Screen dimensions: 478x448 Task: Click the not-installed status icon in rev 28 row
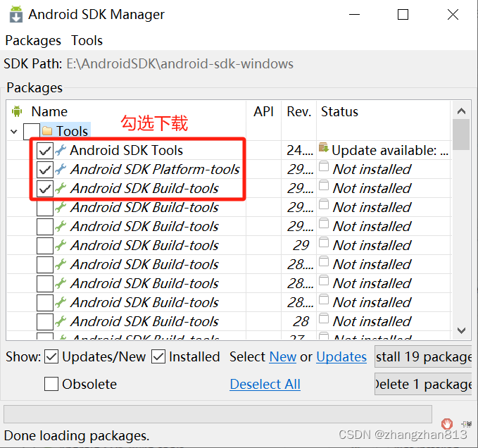[x=324, y=318]
